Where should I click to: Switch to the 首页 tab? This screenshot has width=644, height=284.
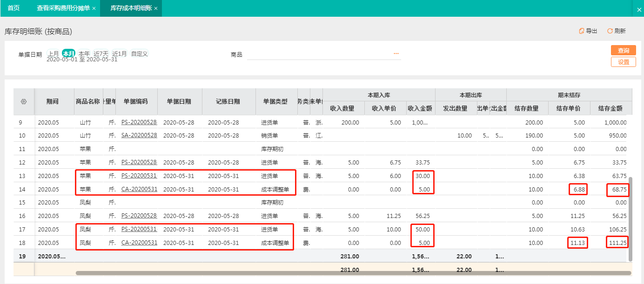click(x=13, y=8)
